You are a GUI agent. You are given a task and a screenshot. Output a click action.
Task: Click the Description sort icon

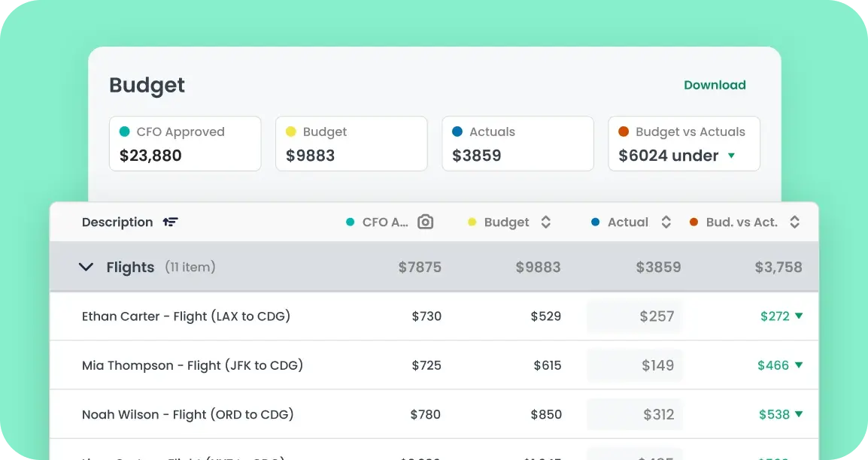170,222
